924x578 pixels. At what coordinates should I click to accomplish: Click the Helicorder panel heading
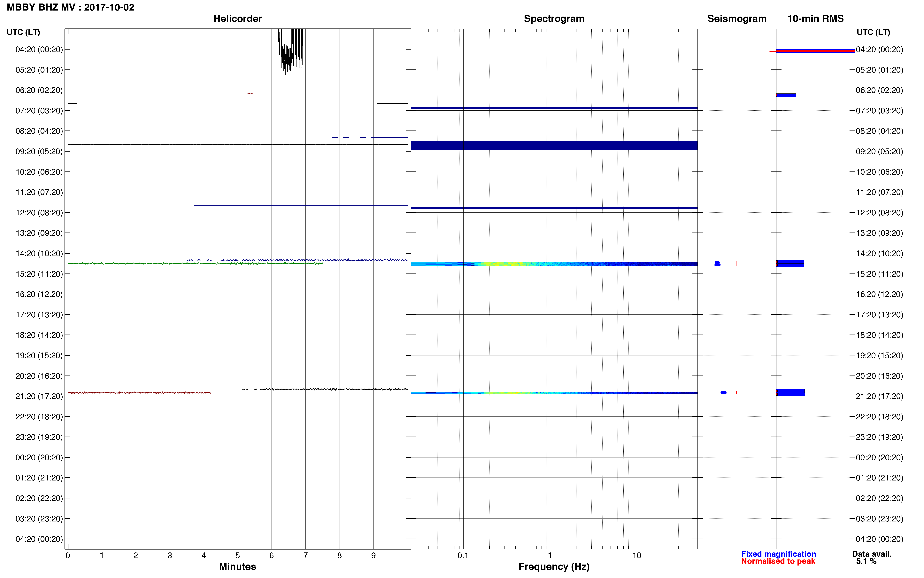238,19
